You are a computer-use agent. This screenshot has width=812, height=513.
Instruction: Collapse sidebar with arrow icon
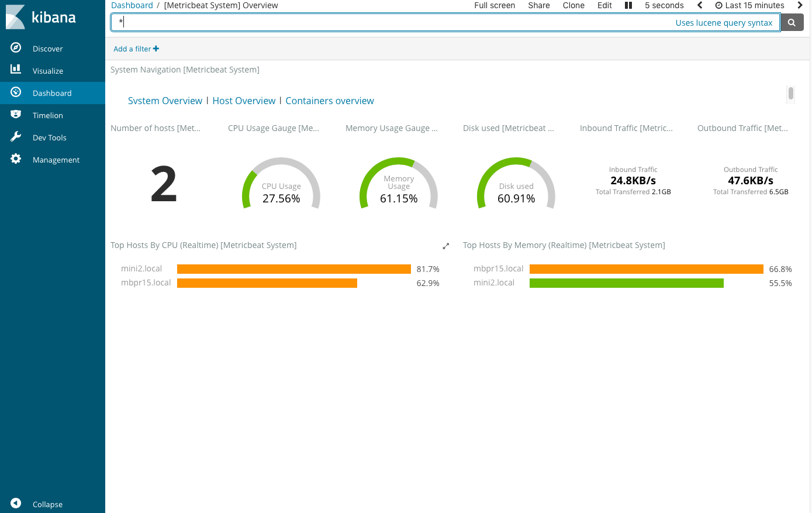coord(16,504)
